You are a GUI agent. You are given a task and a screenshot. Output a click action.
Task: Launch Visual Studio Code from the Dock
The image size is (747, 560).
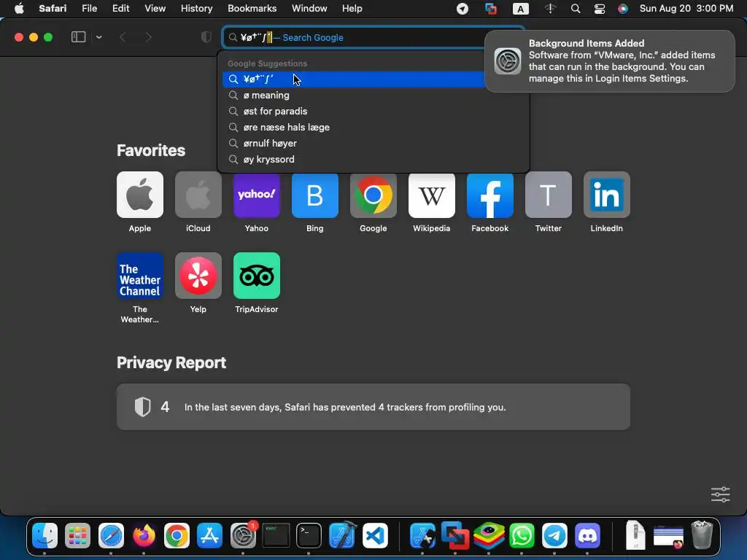pyautogui.click(x=375, y=536)
